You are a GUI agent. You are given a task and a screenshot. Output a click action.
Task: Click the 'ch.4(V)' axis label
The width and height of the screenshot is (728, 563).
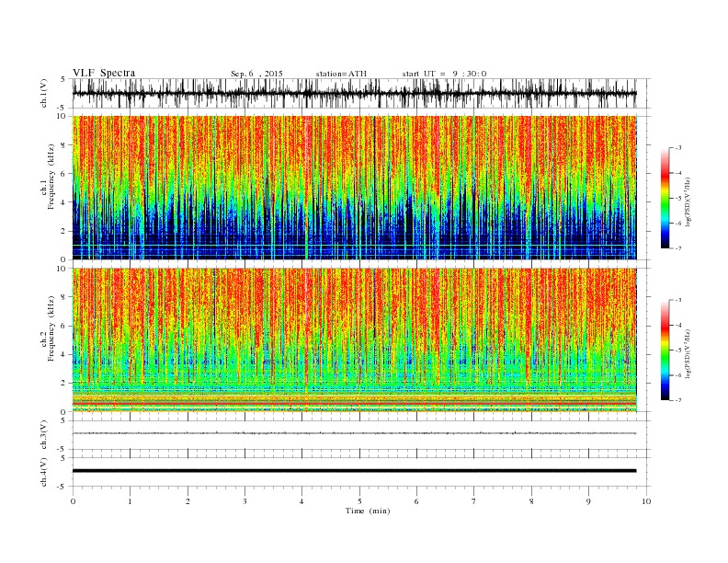44,472
